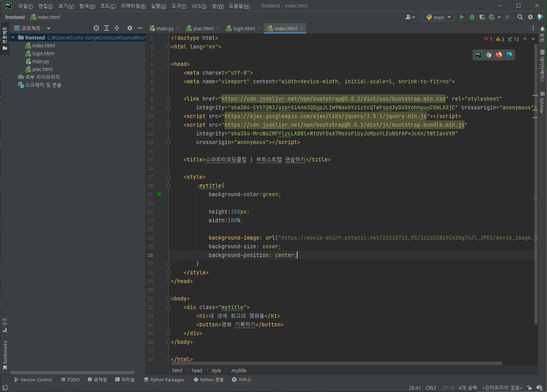This screenshot has width=547, height=392.
Task: Click the CRLF line separator in status bar
Action: 431,388
